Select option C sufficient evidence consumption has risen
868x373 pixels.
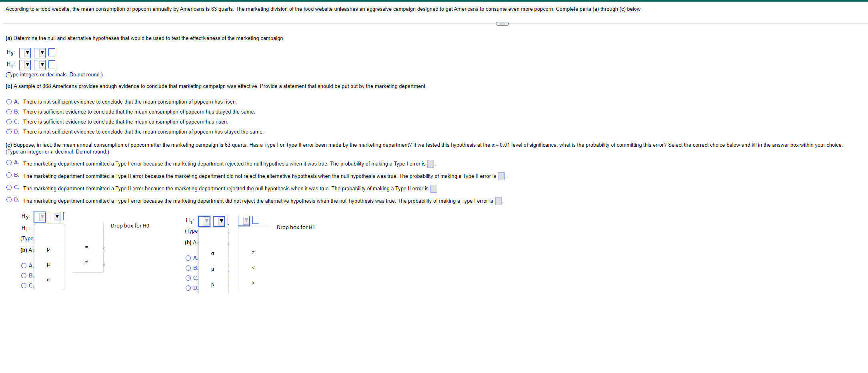click(x=9, y=122)
